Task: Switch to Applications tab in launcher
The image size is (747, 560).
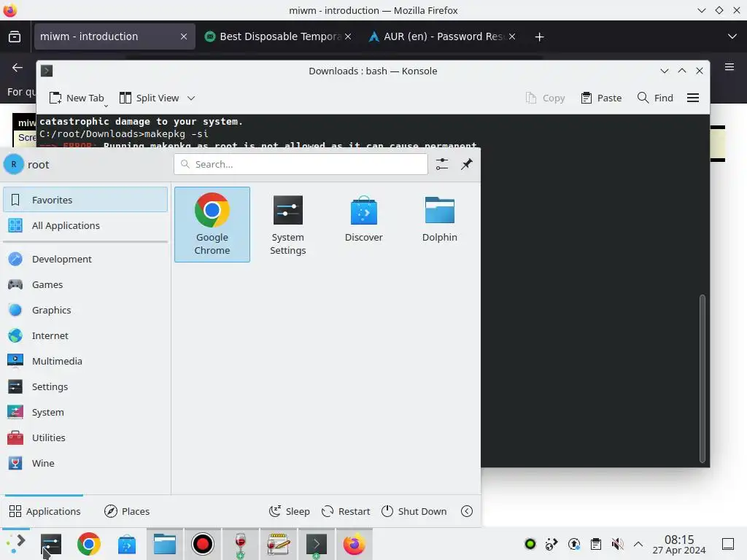Action: pos(44,511)
